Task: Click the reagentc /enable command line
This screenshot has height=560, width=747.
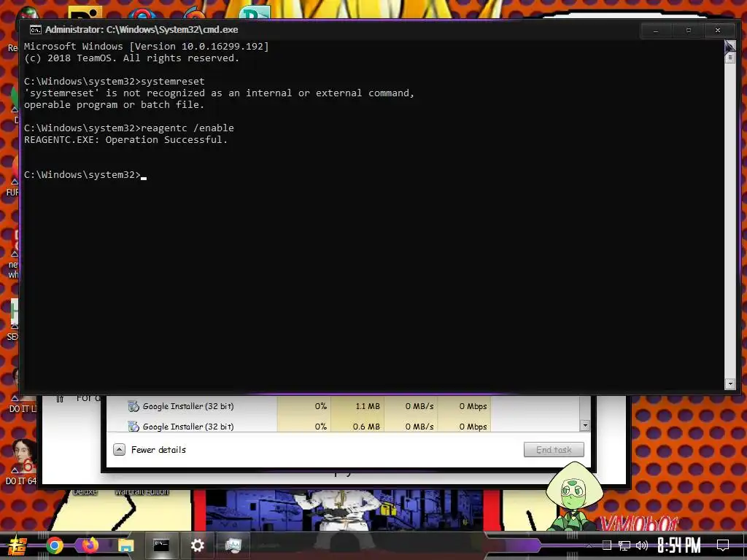Action: tap(129, 128)
